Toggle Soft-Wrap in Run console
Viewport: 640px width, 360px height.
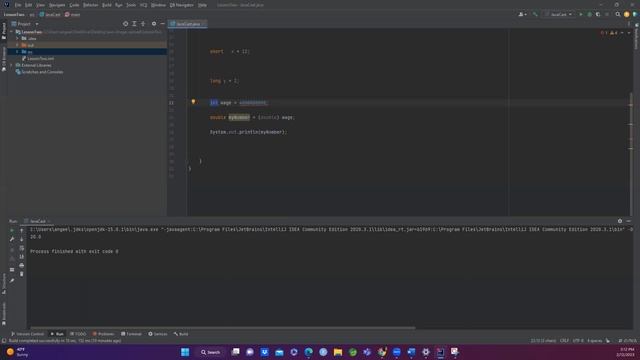[22, 248]
